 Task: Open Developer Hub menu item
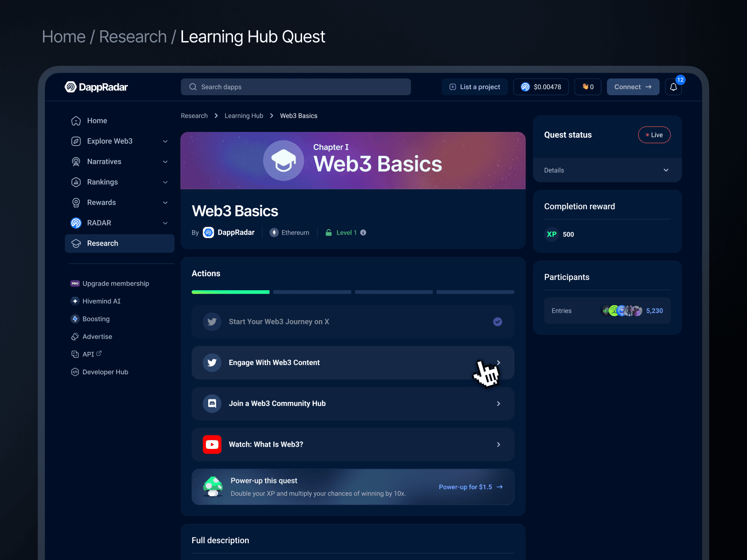99,372
